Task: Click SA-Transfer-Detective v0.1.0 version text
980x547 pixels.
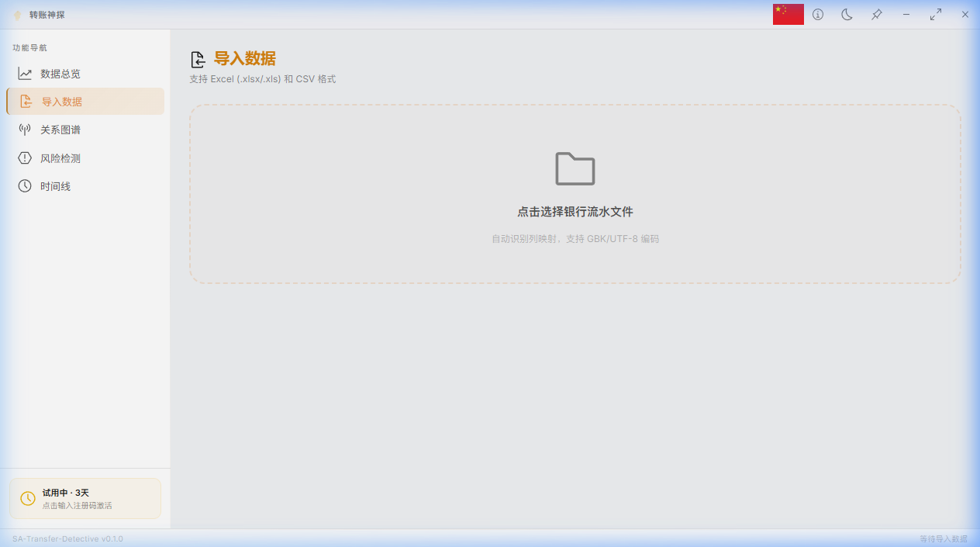Action: (x=67, y=538)
